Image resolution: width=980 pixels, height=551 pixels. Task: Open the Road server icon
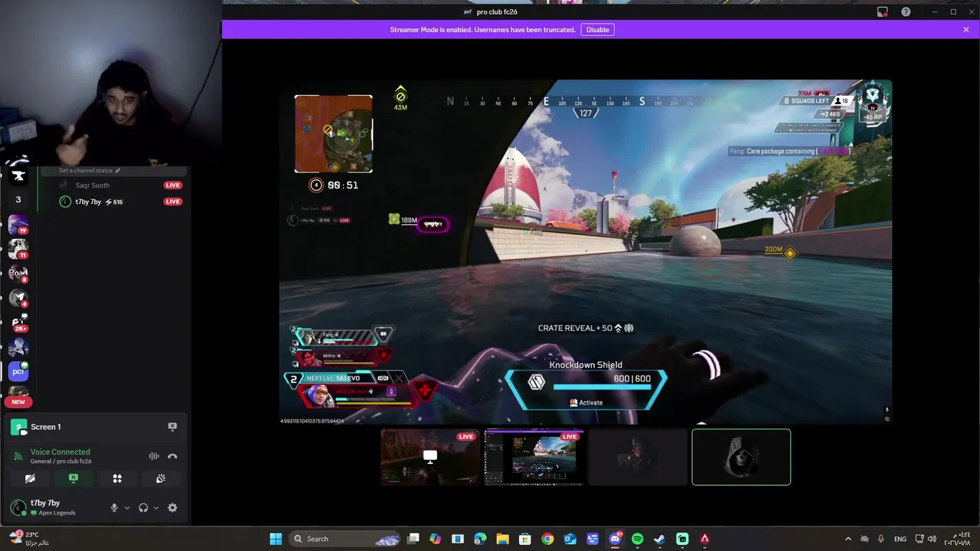(18, 273)
